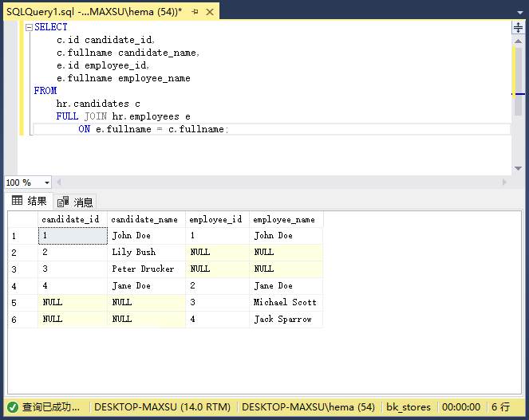Click the Lily Bush candidate_name cell
529x420 pixels.
click(146, 253)
